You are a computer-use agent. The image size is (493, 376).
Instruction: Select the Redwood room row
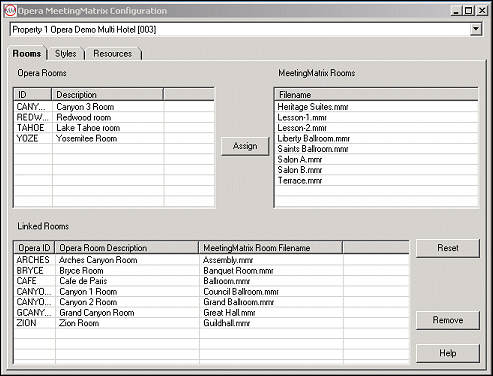point(114,117)
